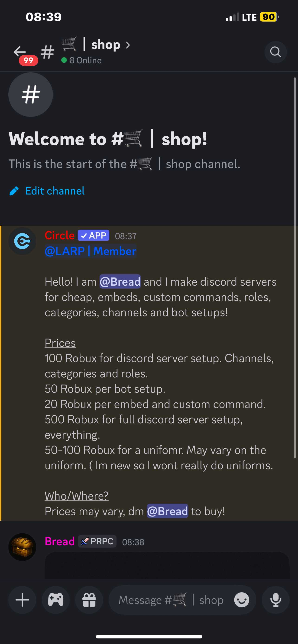The height and width of the screenshot is (644, 298).
Task: Tap @Bread mention after "I am"
Action: [x=120, y=282]
